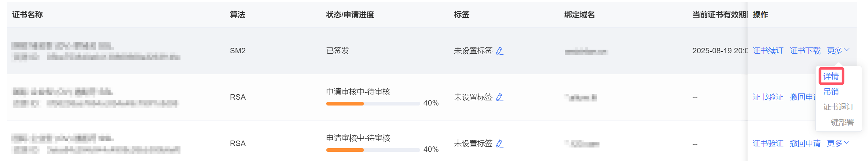Viewport: 868px width, 161px height.
Task: Select 吊销 in the dropdown menu
Action: pos(831,92)
